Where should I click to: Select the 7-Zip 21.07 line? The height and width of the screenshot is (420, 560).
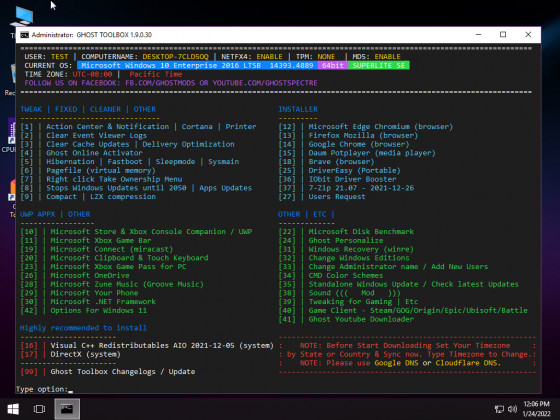[x=346, y=188]
